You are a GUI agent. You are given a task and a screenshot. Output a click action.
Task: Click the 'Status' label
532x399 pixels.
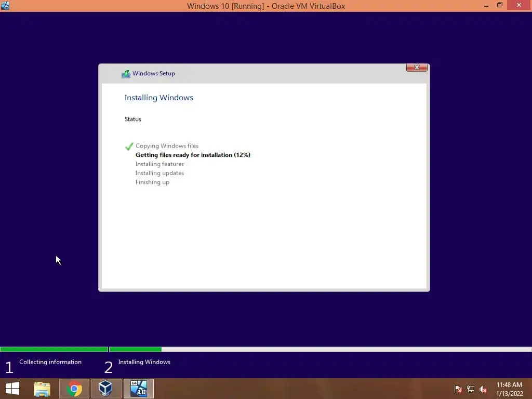point(132,119)
